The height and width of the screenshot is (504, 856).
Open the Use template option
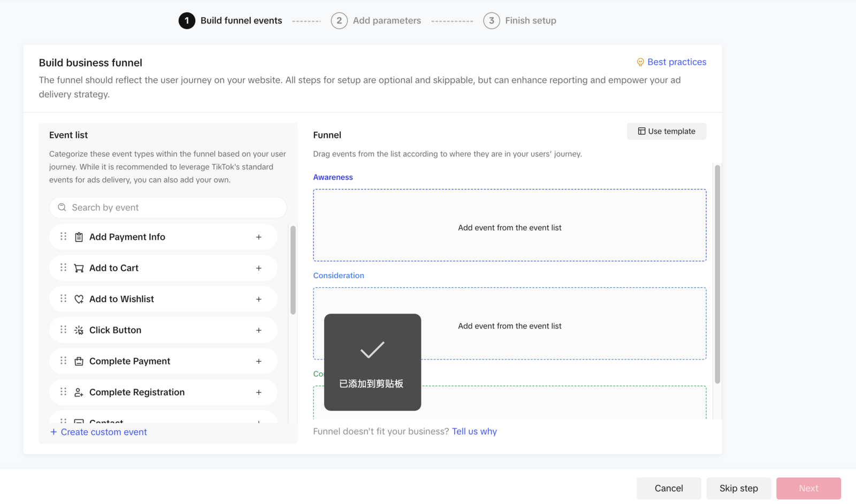coord(666,131)
